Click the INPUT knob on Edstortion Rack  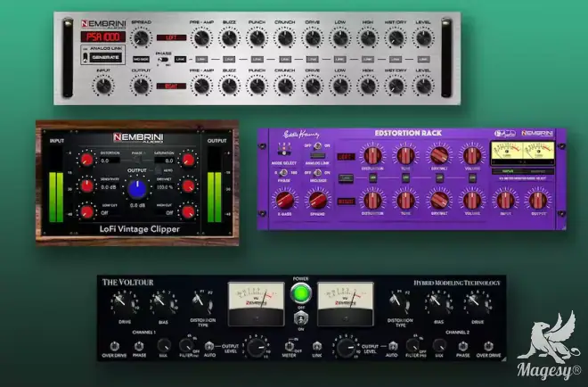coord(505,201)
